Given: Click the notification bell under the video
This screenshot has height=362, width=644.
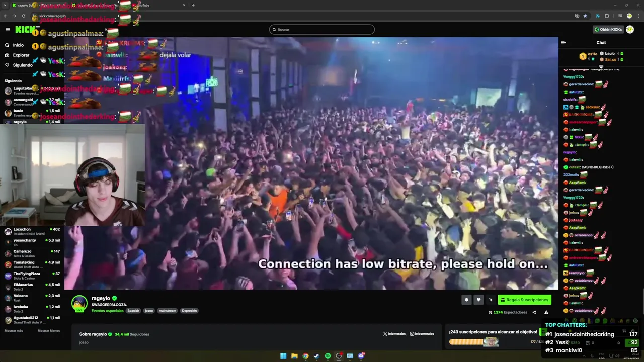Looking at the screenshot, I should pyautogui.click(x=466, y=300).
